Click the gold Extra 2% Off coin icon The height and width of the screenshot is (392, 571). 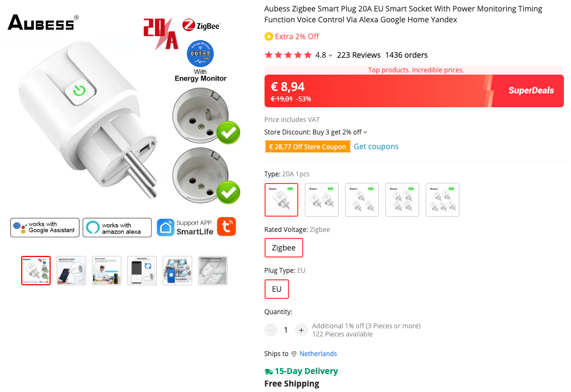(268, 36)
